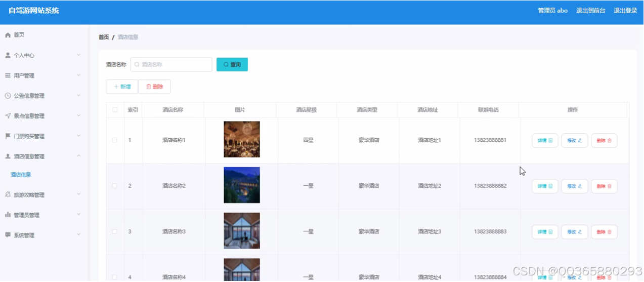Click 修改 button for 酒店名称3
Screen dimensions: 644x282
[x=574, y=232]
